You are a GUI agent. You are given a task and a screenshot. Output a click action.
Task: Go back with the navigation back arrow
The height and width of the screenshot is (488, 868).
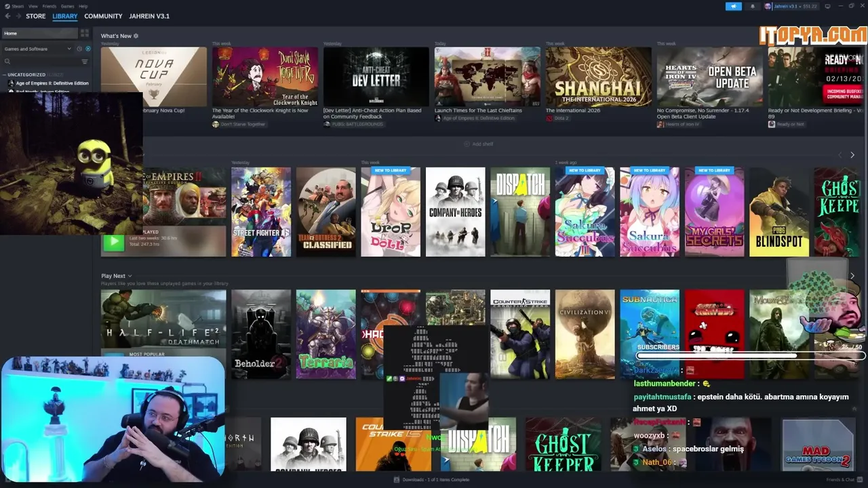[7, 16]
